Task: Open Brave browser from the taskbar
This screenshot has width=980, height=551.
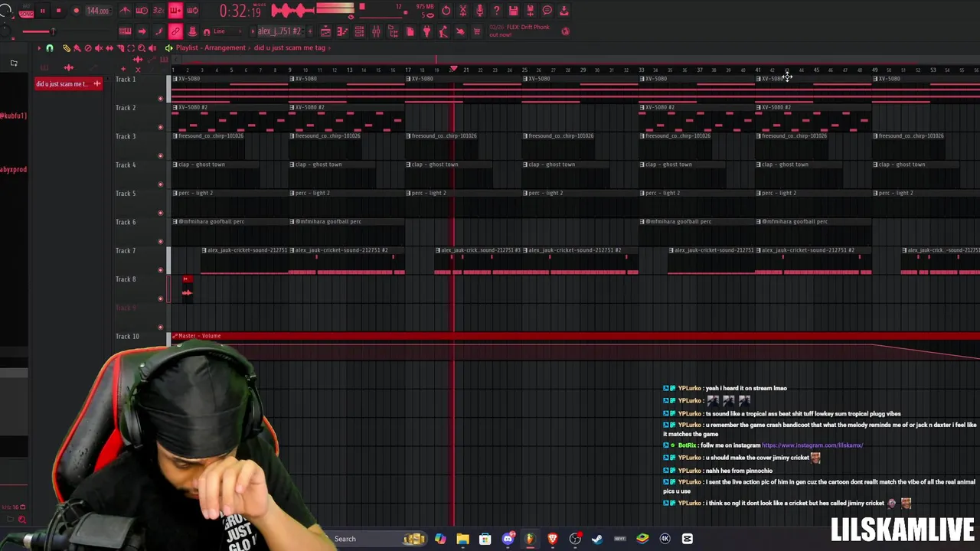Action: point(552,539)
